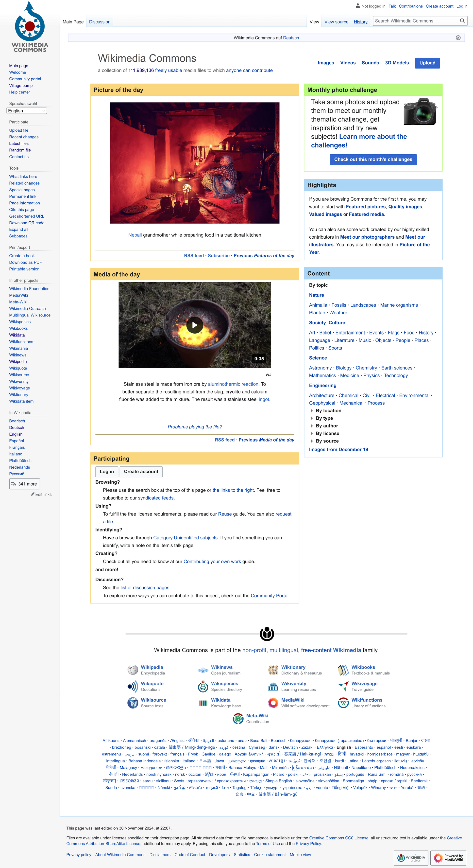Click Featured pictures link
Screen dimensions: 473x868
pos(366,207)
